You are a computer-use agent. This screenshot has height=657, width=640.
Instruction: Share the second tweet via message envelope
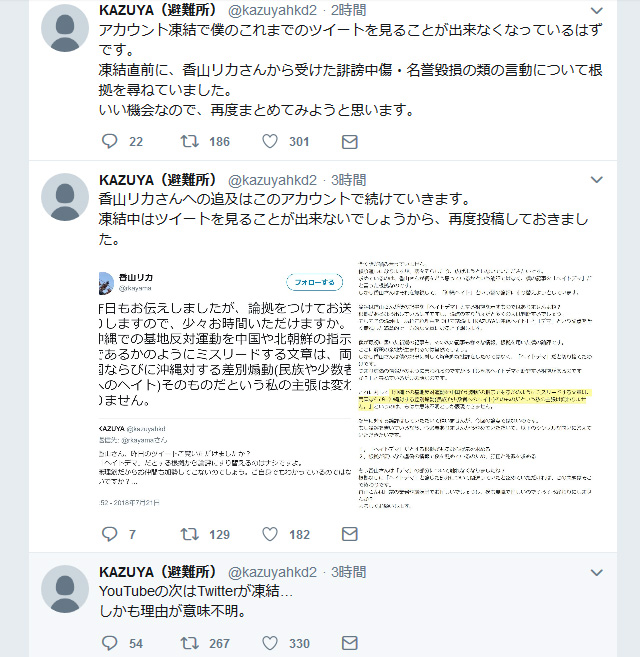350,534
